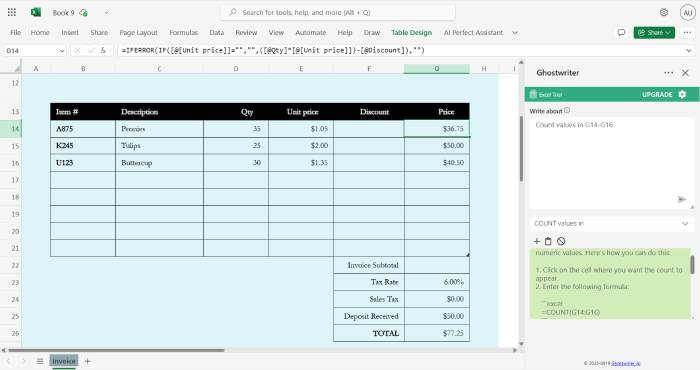Click the Write about text area
This screenshot has width=700, height=370.
click(612, 163)
